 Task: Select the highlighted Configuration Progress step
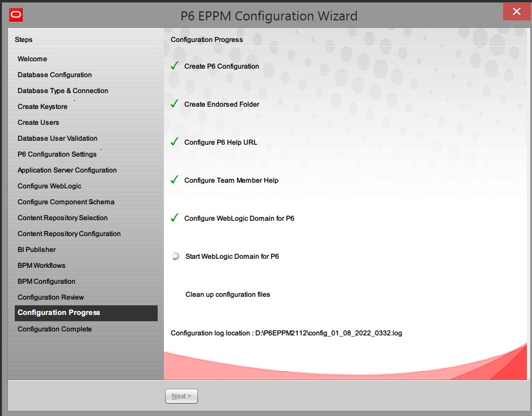[86, 313]
